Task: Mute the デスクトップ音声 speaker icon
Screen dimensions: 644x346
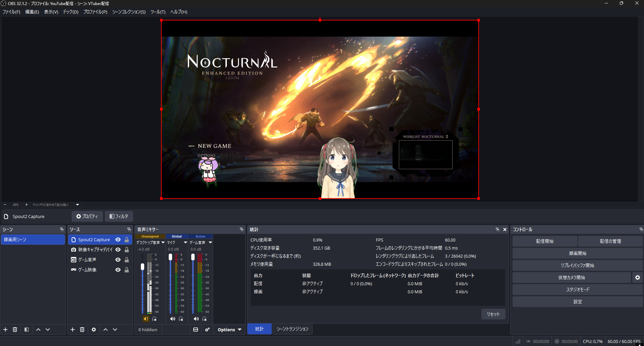Action: point(146,319)
